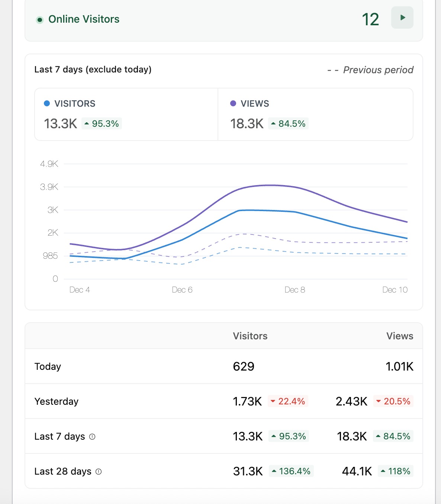
Task: Open Last 28 days 31.3K visitors
Action: tap(248, 471)
